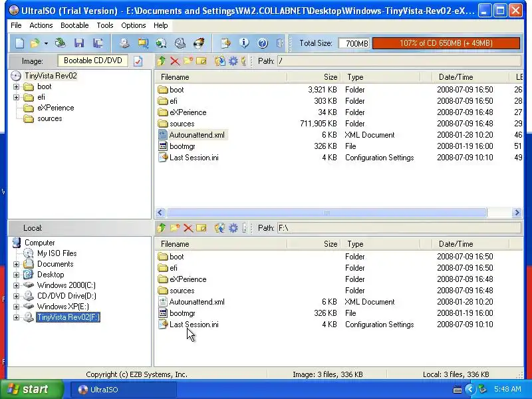Open the Actions menu
The image size is (532, 399).
point(41,25)
